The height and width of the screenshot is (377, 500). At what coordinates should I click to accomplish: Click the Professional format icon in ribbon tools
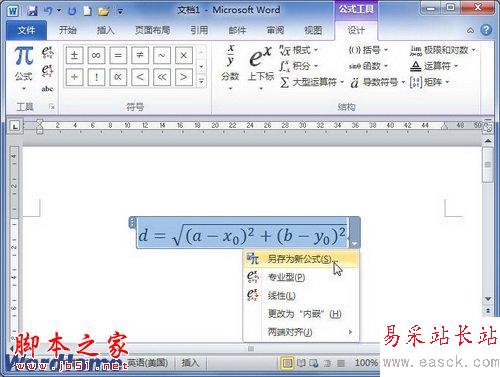(47, 53)
